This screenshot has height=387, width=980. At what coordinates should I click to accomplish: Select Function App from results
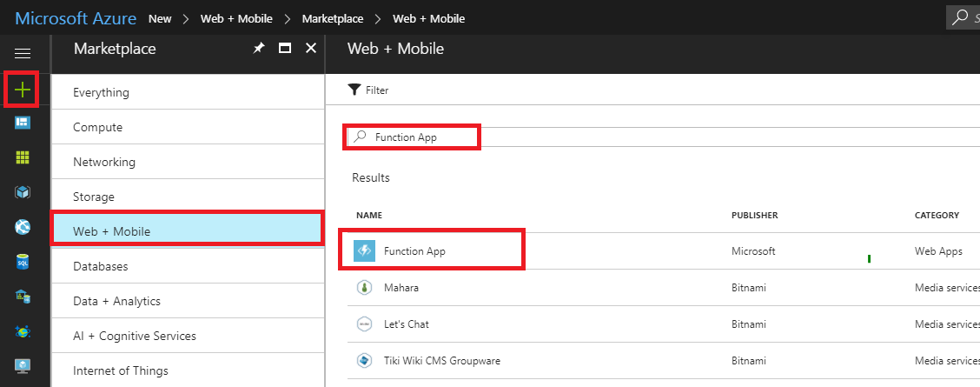pyautogui.click(x=414, y=251)
